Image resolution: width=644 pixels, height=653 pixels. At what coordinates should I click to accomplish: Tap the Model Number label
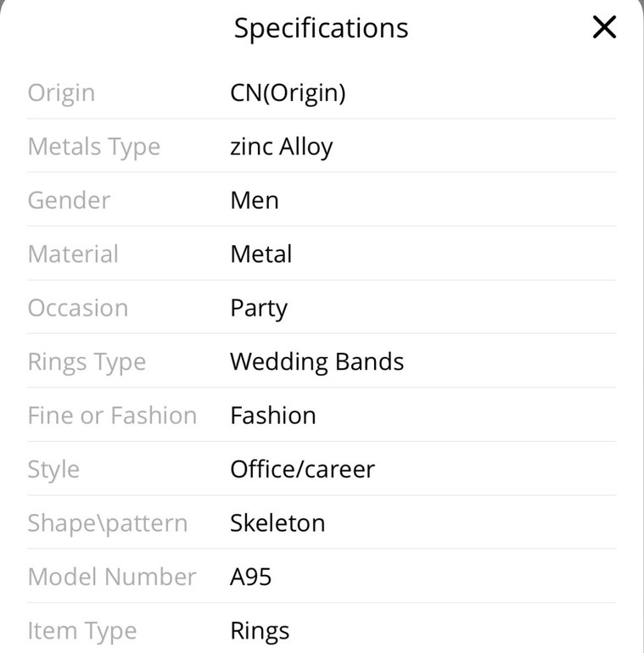[x=112, y=578]
